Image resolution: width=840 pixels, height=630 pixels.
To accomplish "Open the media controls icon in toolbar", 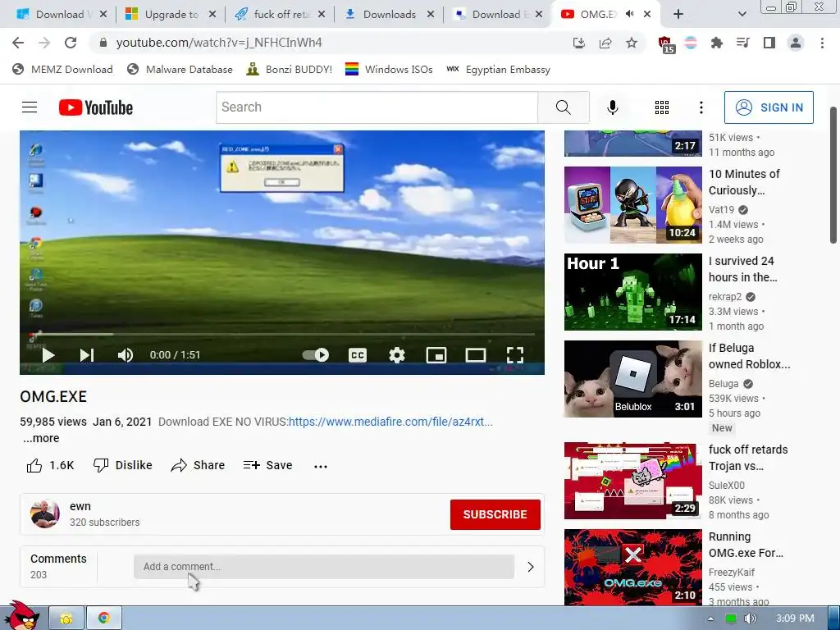I will 742,43.
